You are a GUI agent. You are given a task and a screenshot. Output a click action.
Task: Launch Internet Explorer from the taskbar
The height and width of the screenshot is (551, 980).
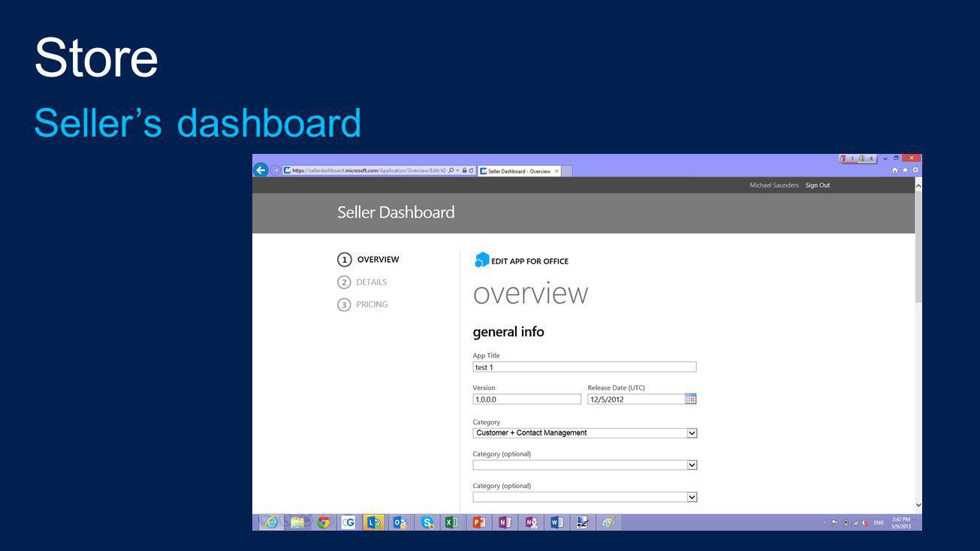(x=271, y=522)
